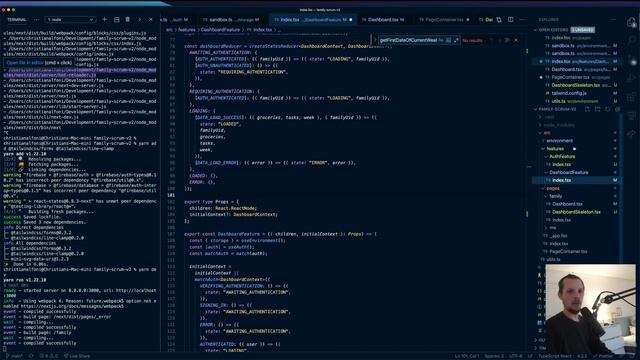The image size is (640, 360).
Task: Open Extensions view in activity bar
Action: 632,97
